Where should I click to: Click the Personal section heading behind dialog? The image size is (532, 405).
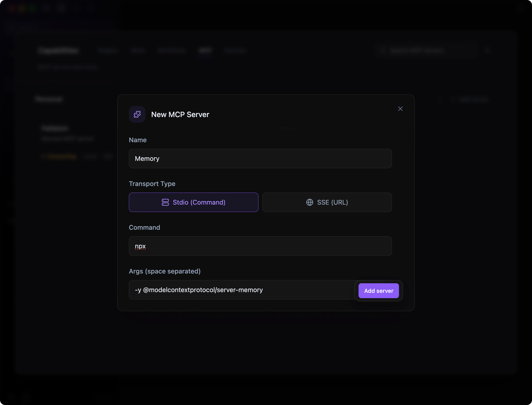(x=49, y=99)
